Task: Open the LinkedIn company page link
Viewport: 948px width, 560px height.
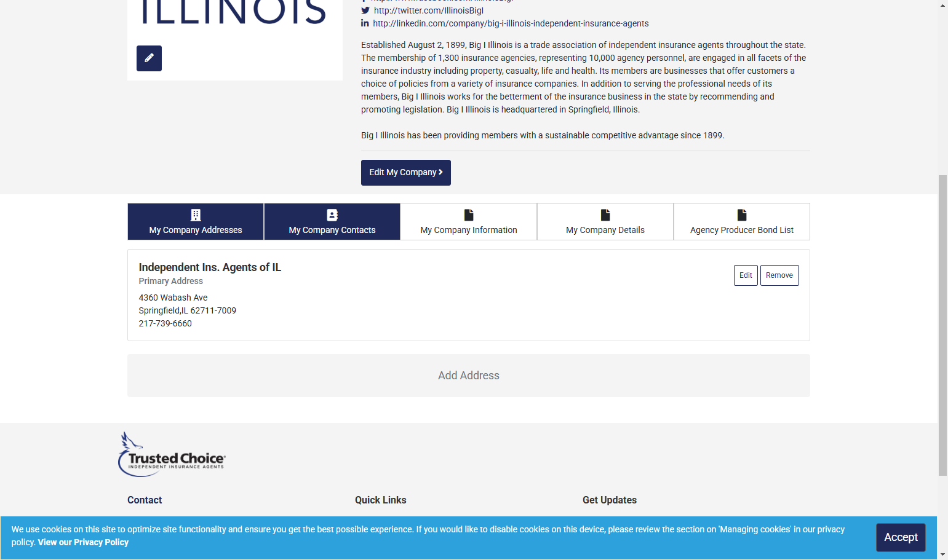Action: point(511,23)
